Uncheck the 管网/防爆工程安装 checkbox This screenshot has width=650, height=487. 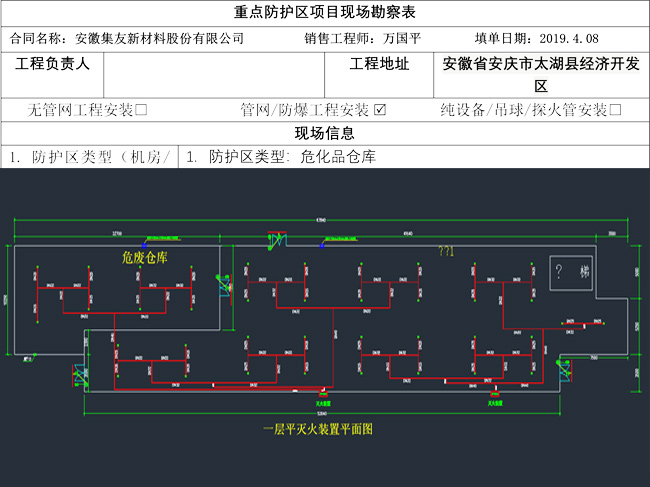pos(379,110)
